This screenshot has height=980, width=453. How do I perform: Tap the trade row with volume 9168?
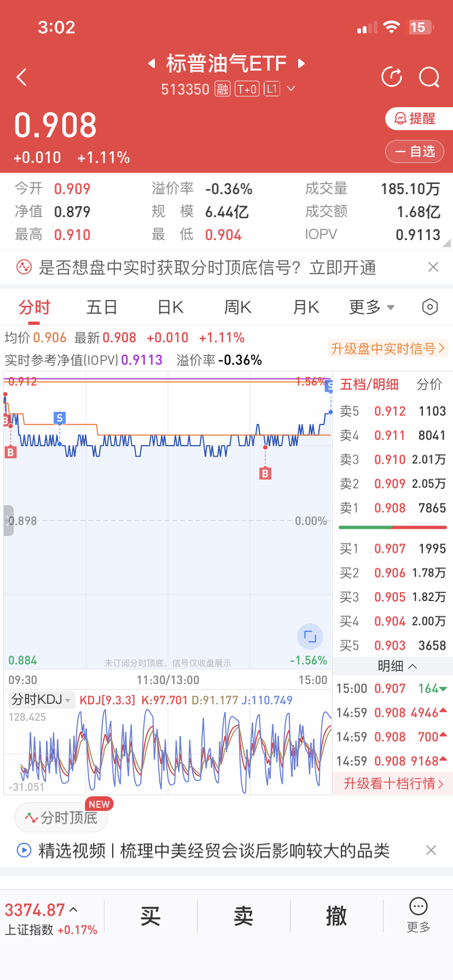[393, 761]
